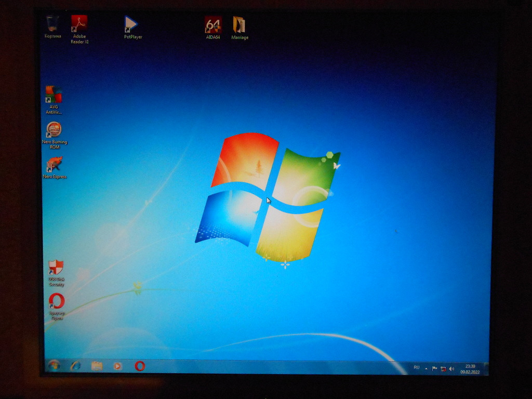The image size is (532, 399).
Task: Select the USB Disk Security shortcut
Action: [56, 273]
